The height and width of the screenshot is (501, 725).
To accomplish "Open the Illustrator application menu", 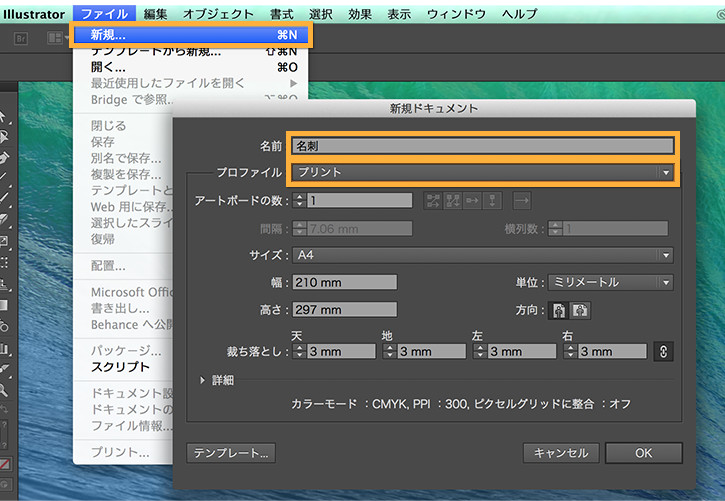I will click(34, 14).
